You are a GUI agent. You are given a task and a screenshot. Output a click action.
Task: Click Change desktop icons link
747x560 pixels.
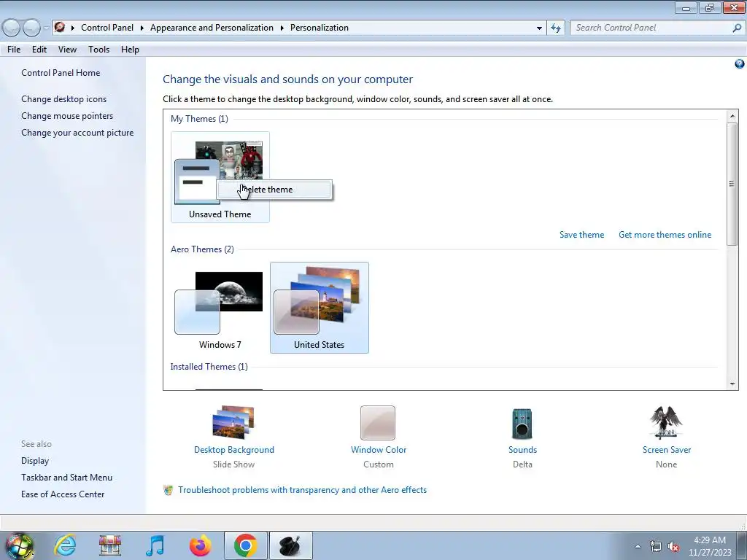[64, 99]
